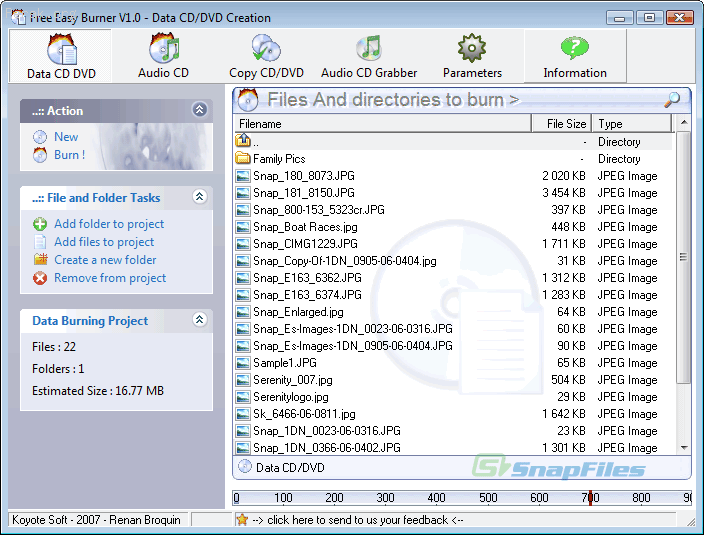Select Snap_800-153_5323cr.JPG
Viewport: 704px width, 535px height.
(319, 210)
